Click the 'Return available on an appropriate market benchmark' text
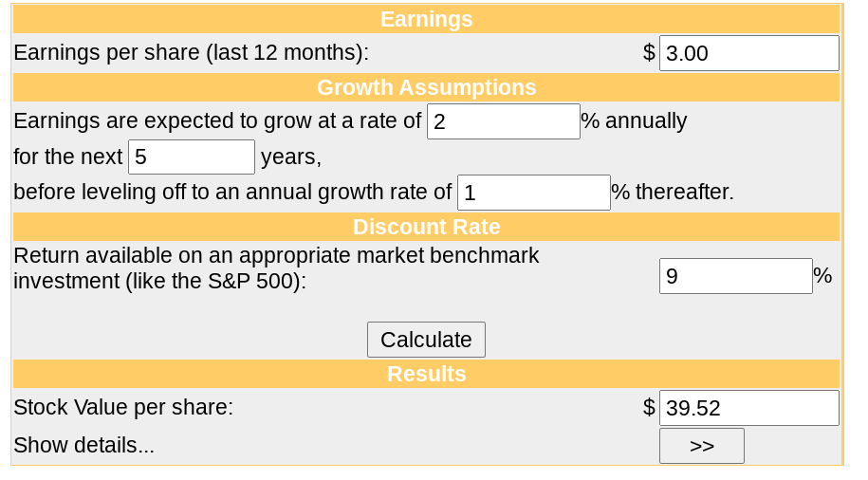 [x=276, y=255]
